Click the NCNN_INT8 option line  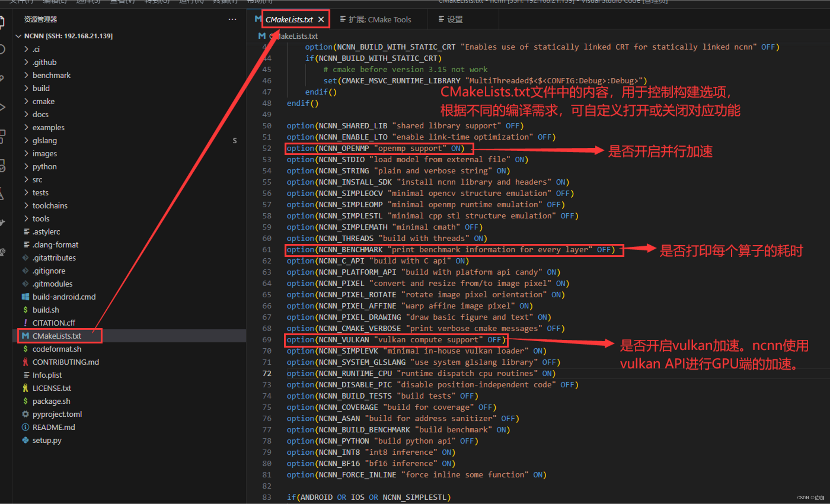pyautogui.click(x=371, y=452)
